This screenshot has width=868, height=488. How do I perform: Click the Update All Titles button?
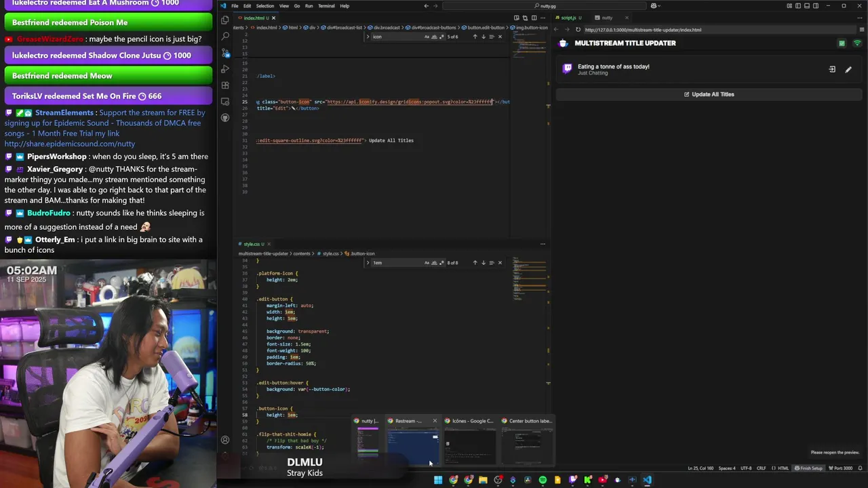coord(709,94)
